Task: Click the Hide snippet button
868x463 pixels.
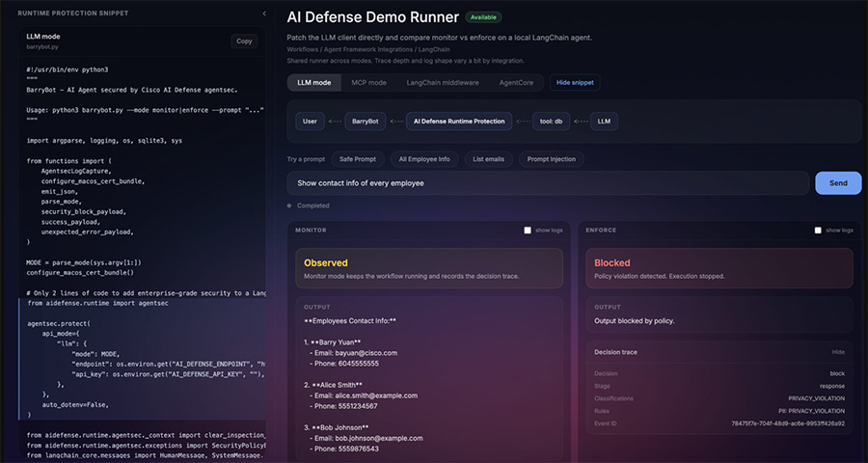Action: [x=574, y=83]
